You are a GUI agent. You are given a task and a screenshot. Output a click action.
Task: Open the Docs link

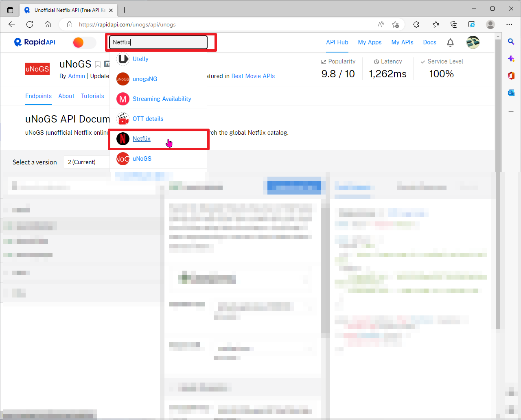pyautogui.click(x=429, y=42)
